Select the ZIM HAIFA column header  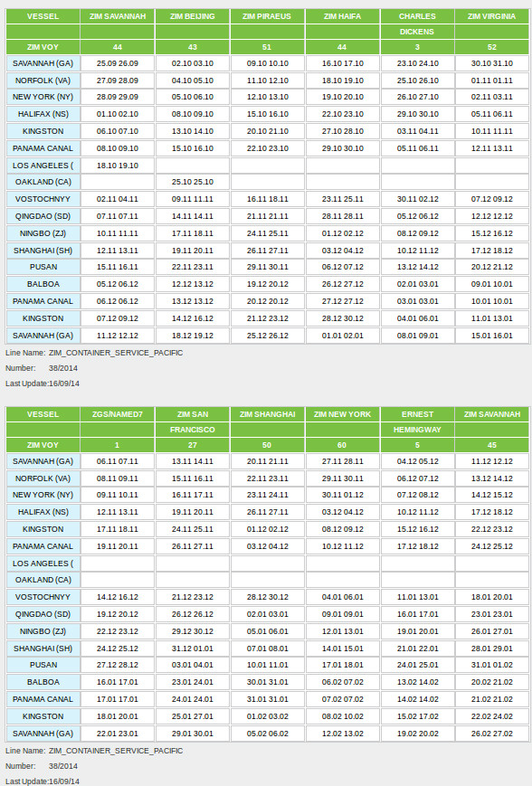coord(343,16)
